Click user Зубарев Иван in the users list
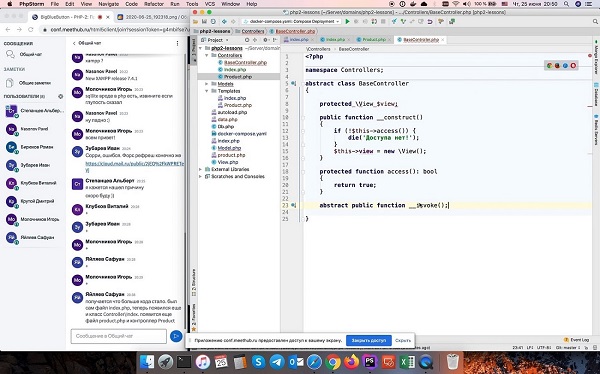Screen dimensions: 600x374 (35, 165)
